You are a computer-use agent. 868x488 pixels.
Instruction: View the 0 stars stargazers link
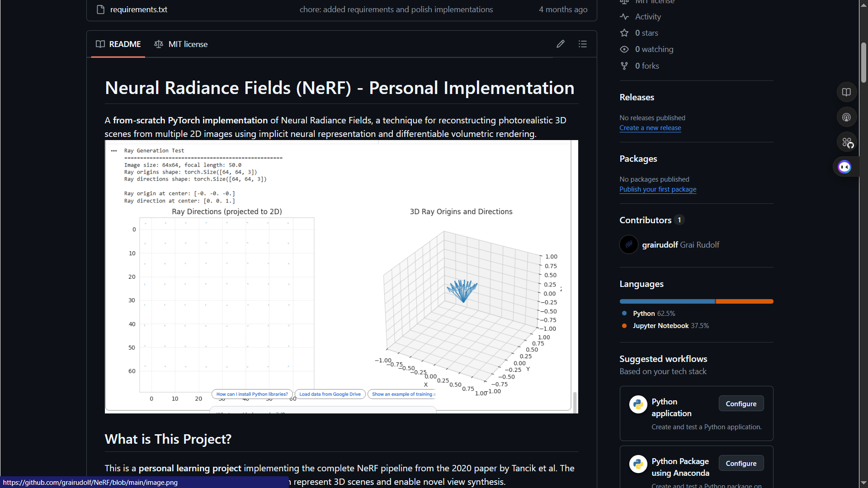pos(646,33)
